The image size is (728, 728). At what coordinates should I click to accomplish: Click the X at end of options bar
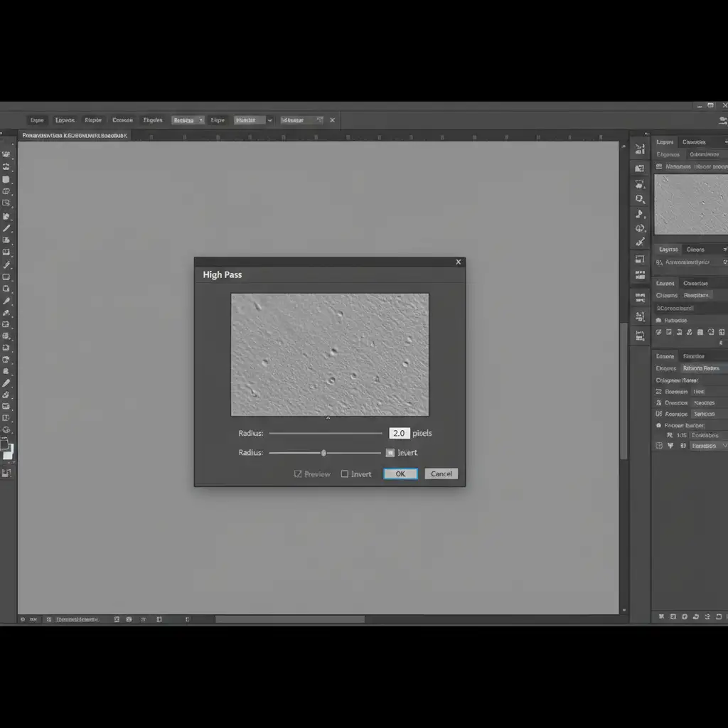(332, 120)
